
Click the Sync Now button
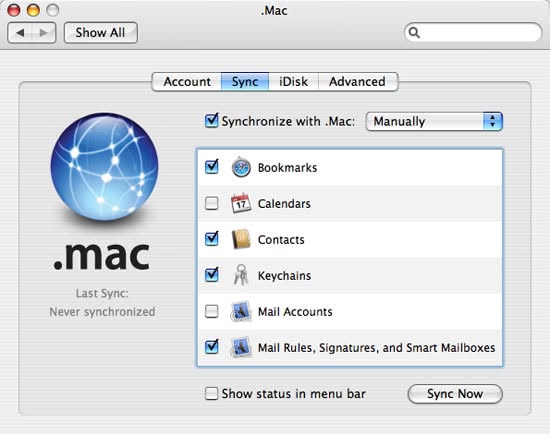click(x=455, y=394)
